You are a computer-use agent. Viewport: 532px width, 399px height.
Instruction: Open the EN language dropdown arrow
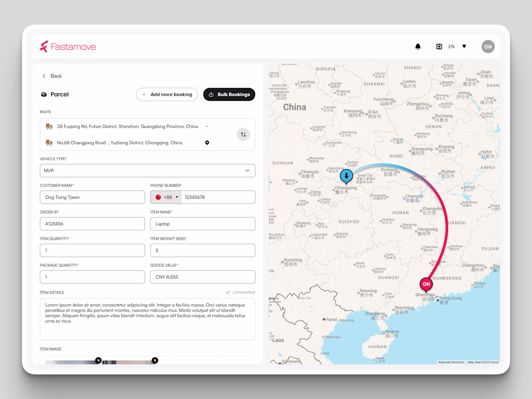(464, 46)
